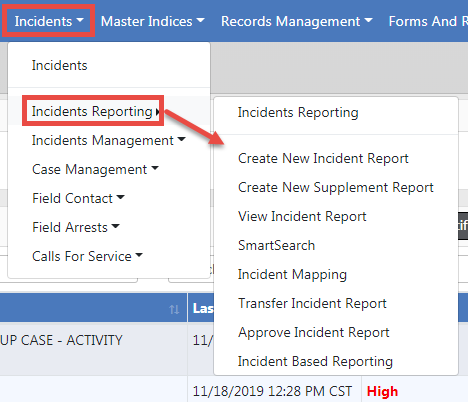Expand the Master Indices menu
Screen dimensions: 468x402
pos(153,21)
